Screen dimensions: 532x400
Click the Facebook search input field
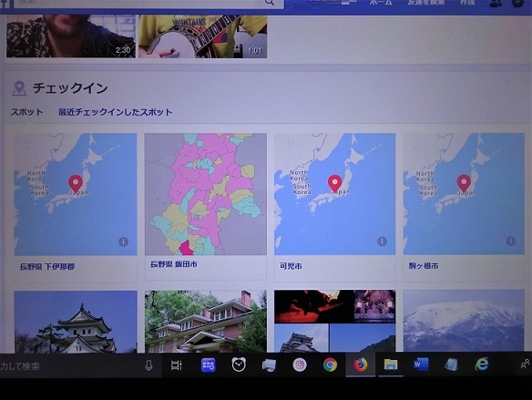coord(148,3)
